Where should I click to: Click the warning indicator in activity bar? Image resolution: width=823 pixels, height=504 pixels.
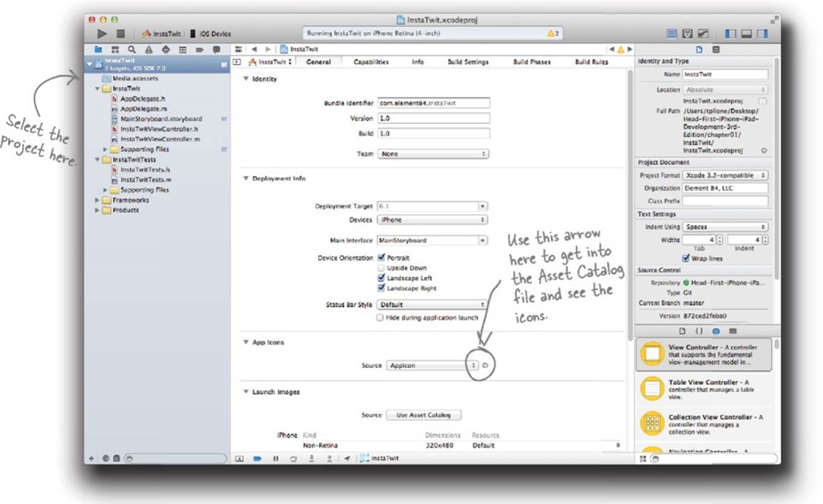click(x=553, y=33)
